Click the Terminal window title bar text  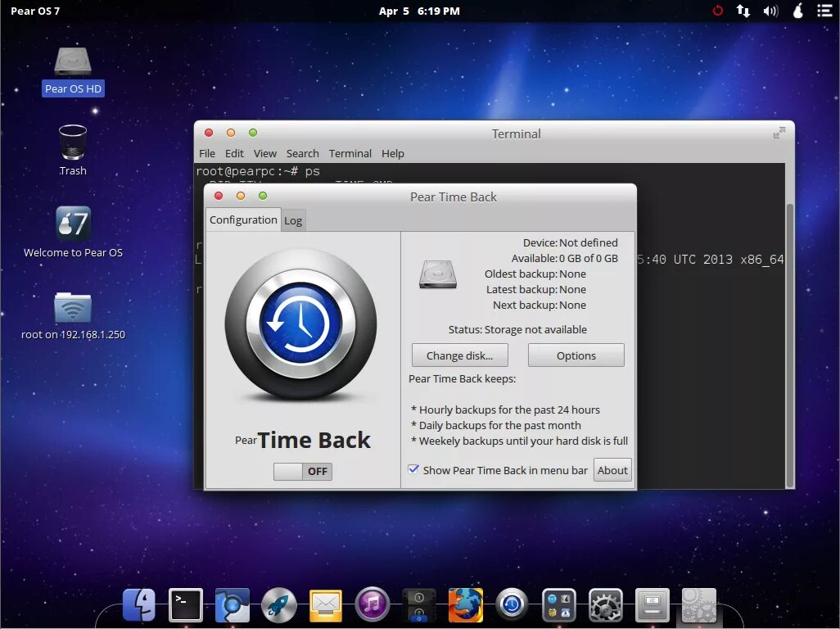pos(517,134)
